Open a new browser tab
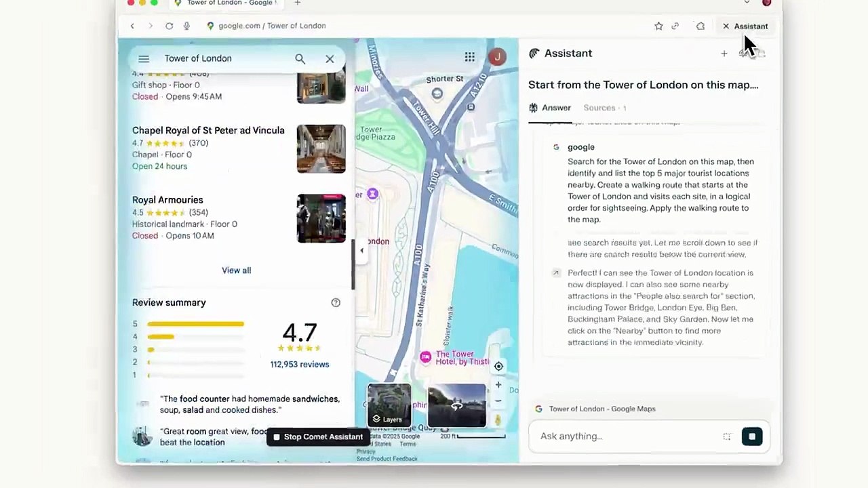Screen dimensions: 868x488 tap(297, 3)
